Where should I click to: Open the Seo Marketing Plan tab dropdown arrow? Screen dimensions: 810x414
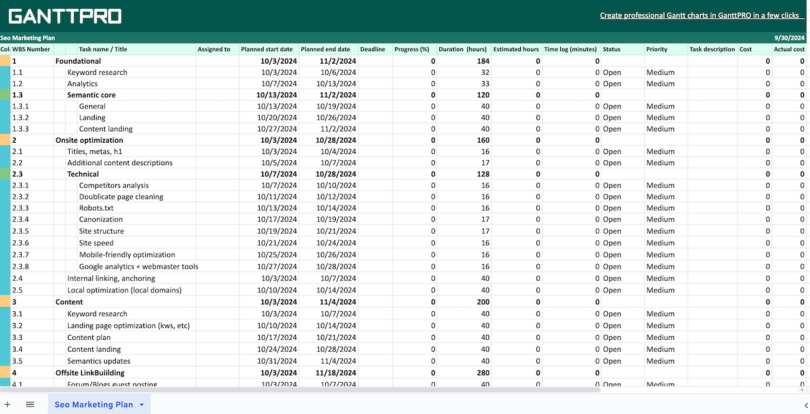[x=142, y=405]
